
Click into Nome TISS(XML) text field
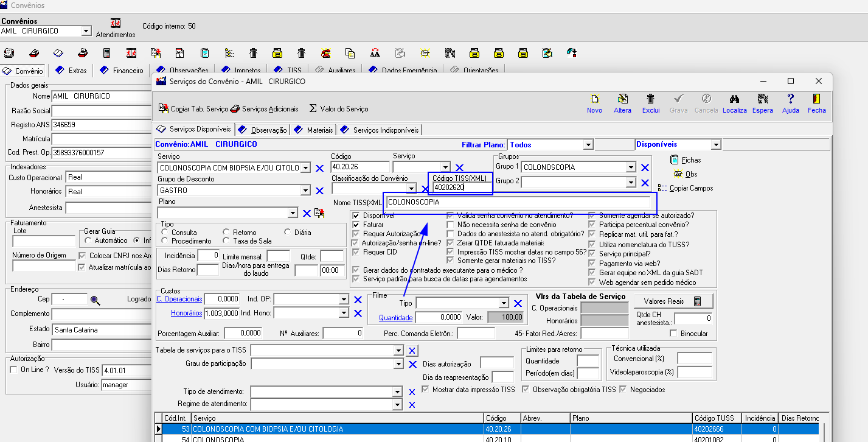coord(517,202)
